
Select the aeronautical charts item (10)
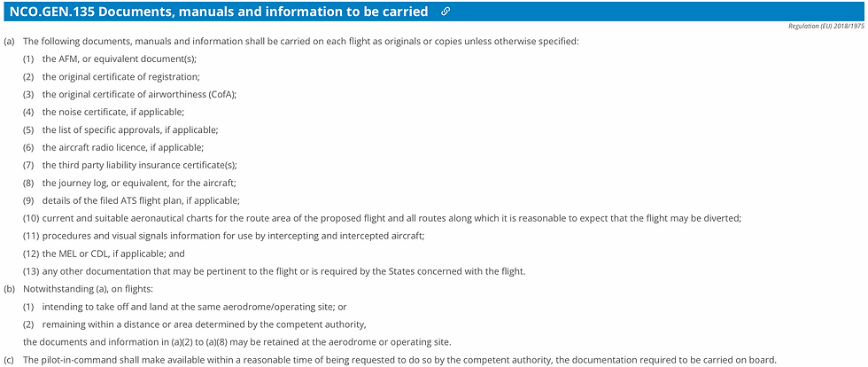pyautogui.click(x=382, y=218)
